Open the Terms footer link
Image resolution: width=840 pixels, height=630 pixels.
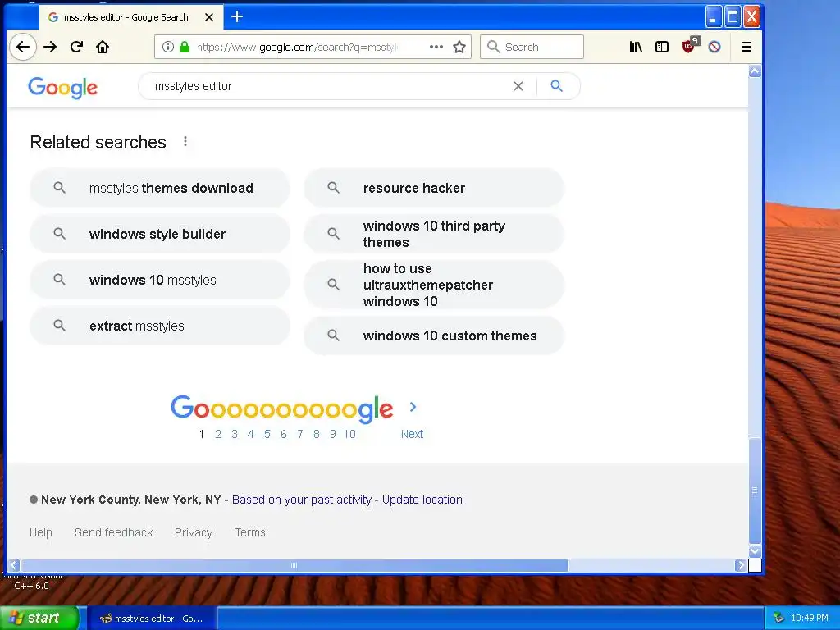pos(250,532)
